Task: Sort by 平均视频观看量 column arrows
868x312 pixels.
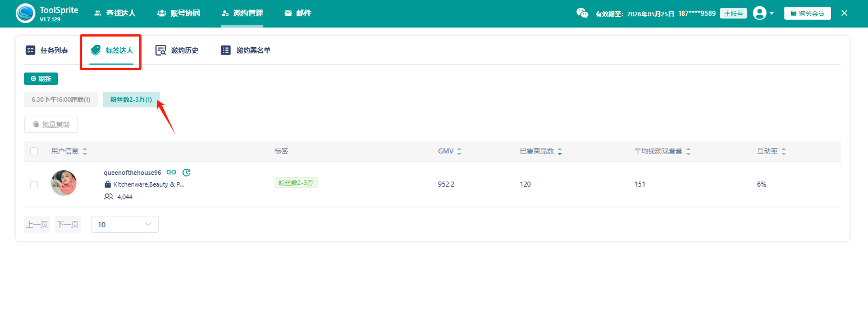Action: tap(688, 151)
